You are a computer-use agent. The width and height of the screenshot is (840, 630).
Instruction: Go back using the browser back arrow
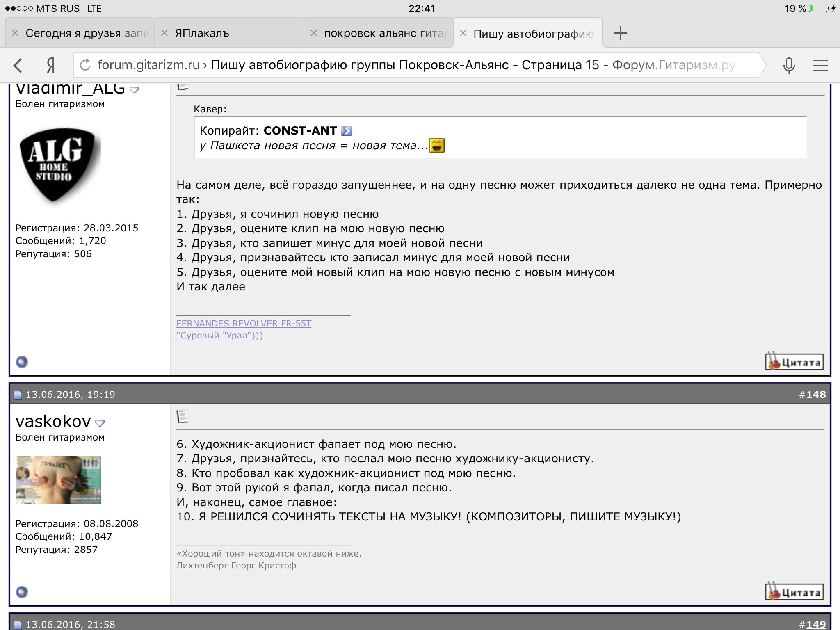click(x=18, y=65)
